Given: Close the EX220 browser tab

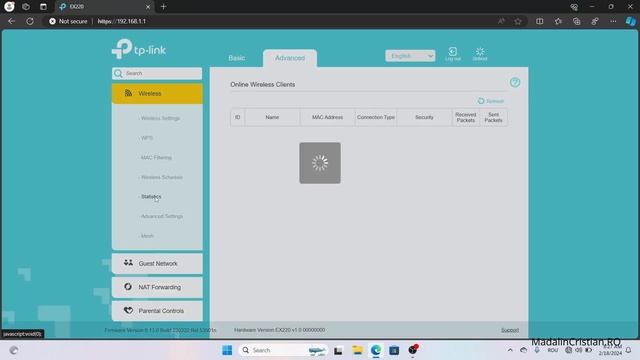Looking at the screenshot, I should pos(148,7).
